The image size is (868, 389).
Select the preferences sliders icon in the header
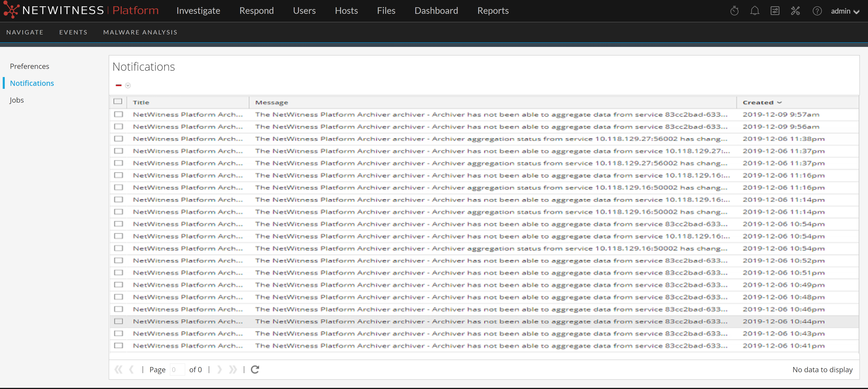click(x=775, y=11)
